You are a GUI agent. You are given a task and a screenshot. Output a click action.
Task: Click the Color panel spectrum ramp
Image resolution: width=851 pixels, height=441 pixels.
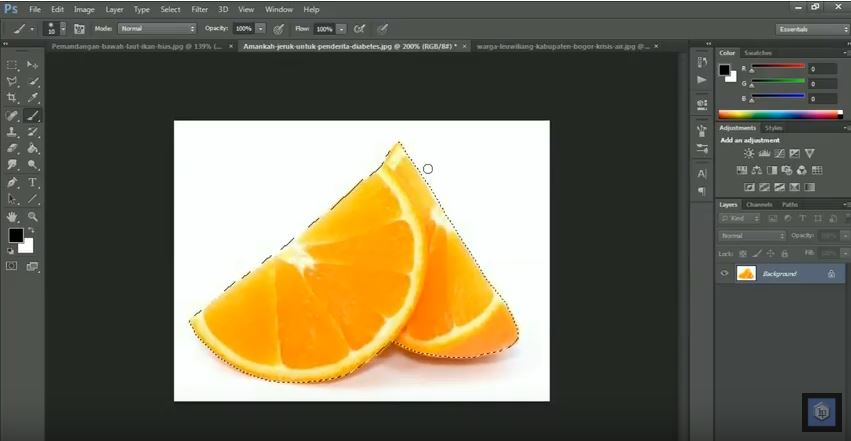point(780,114)
